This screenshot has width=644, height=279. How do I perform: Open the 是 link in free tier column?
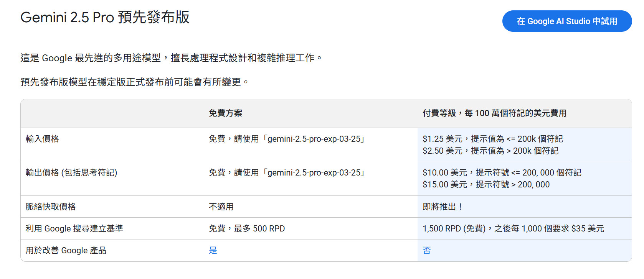click(x=213, y=250)
